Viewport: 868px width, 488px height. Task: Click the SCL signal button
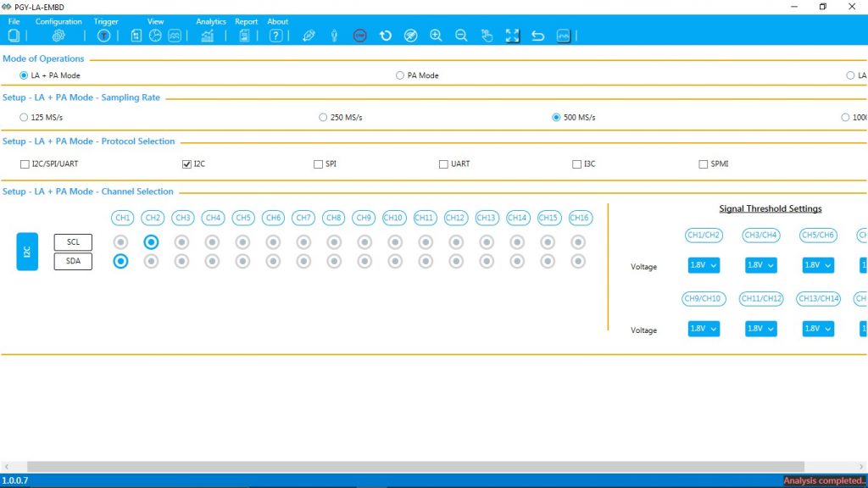pyautogui.click(x=72, y=241)
